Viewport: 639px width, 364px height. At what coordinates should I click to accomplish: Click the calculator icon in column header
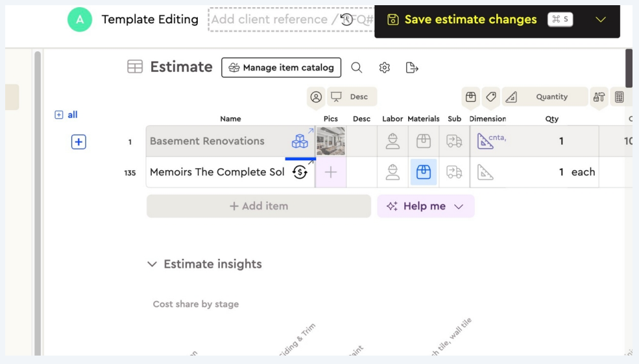(620, 97)
